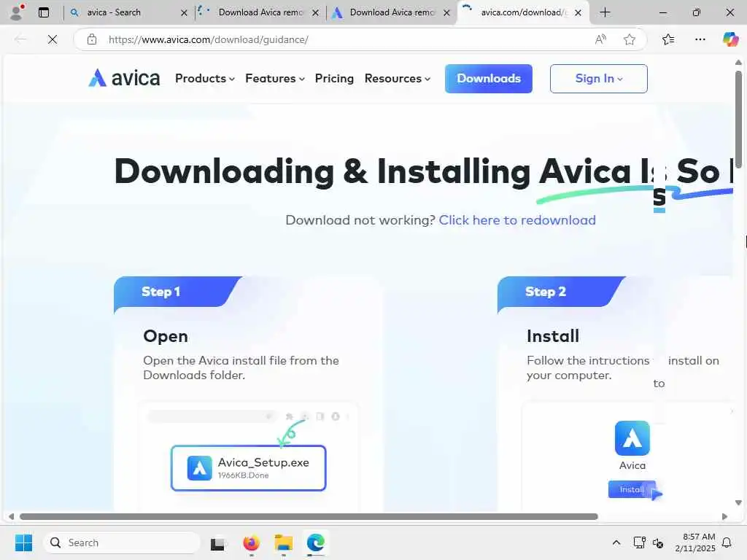The image size is (747, 560).
Task: Click here to redownload link
Action: coord(517,220)
